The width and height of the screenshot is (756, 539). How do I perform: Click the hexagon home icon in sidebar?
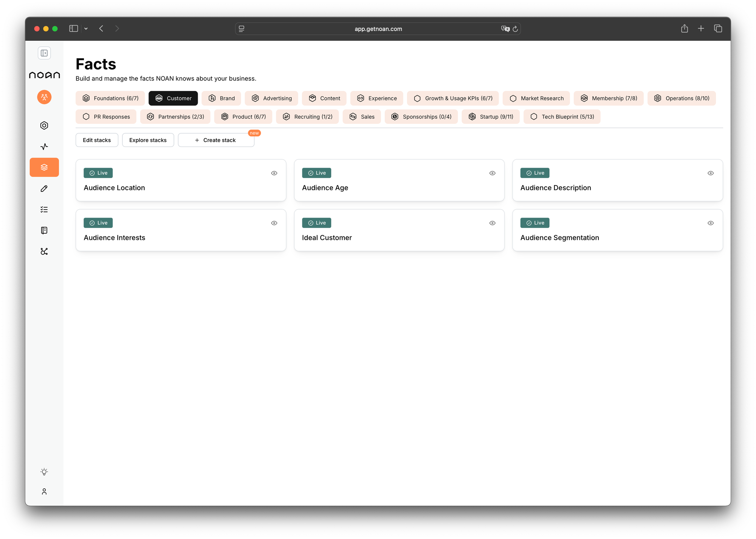[x=44, y=125]
